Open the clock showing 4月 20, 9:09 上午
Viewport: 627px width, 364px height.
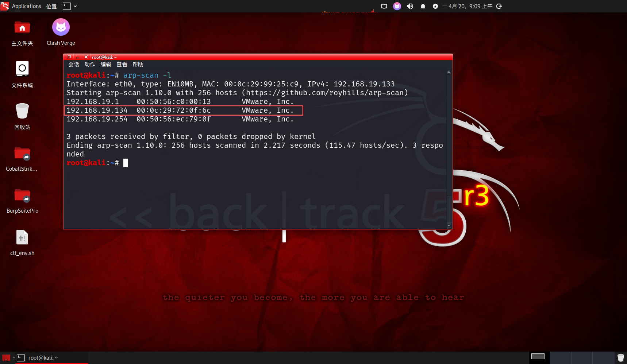(467, 6)
